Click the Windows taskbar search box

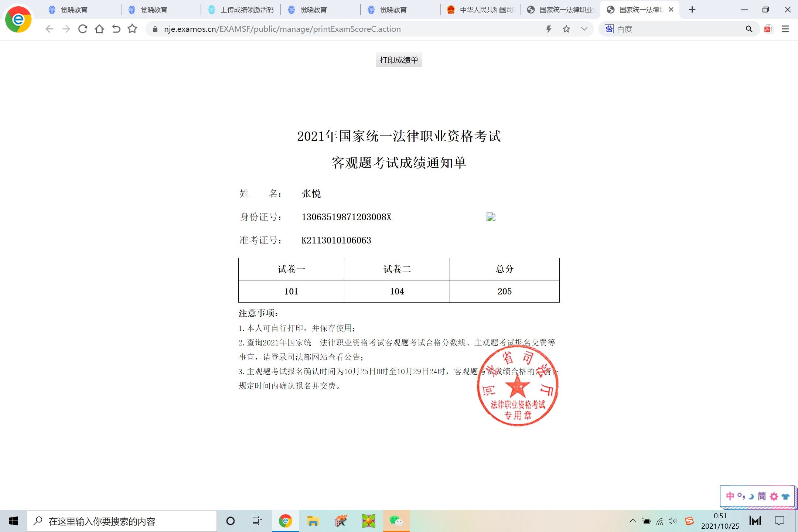pos(122,521)
